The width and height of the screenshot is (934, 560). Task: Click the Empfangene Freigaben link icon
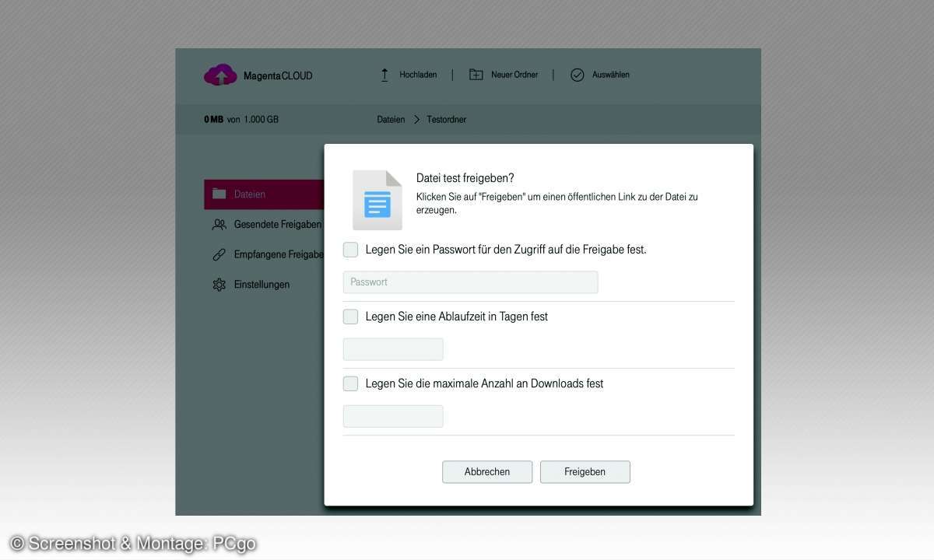pos(219,254)
